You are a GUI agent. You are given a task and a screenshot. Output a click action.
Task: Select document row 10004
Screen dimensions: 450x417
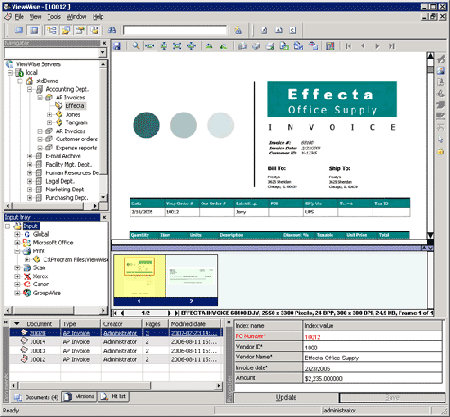(x=116, y=342)
